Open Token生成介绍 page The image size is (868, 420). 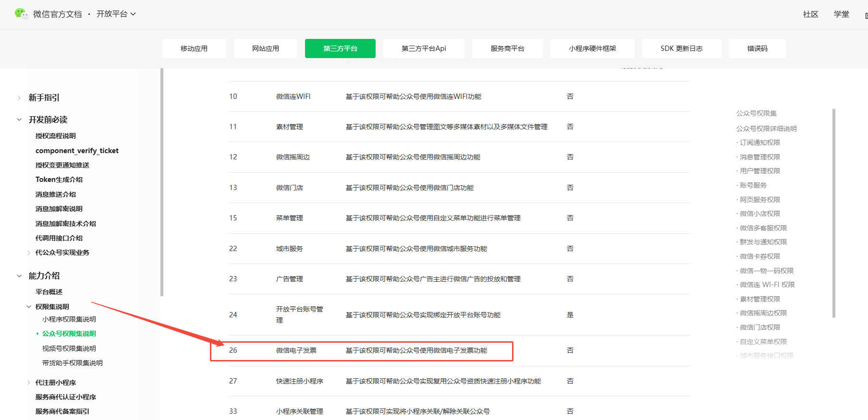59,180
